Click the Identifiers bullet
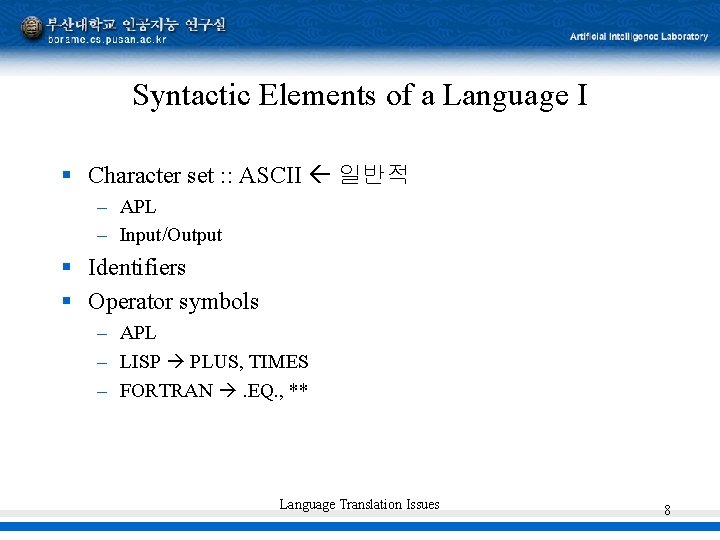720x540 pixels. point(137,268)
